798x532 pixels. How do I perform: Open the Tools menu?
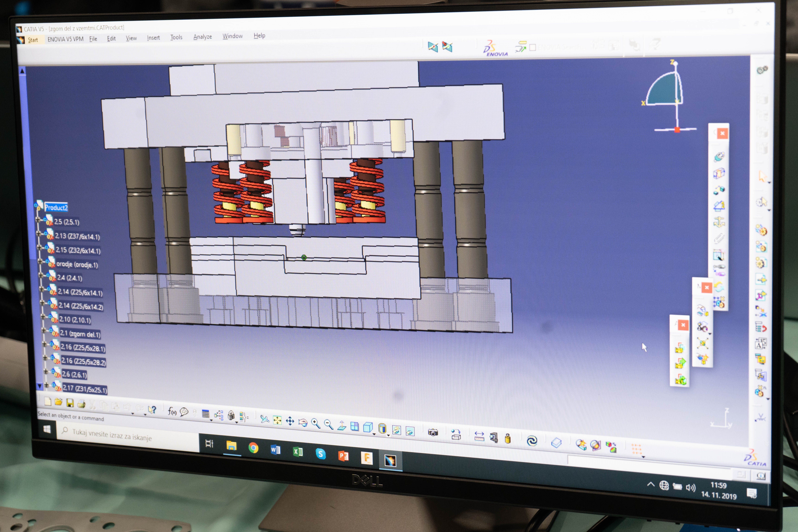click(176, 37)
